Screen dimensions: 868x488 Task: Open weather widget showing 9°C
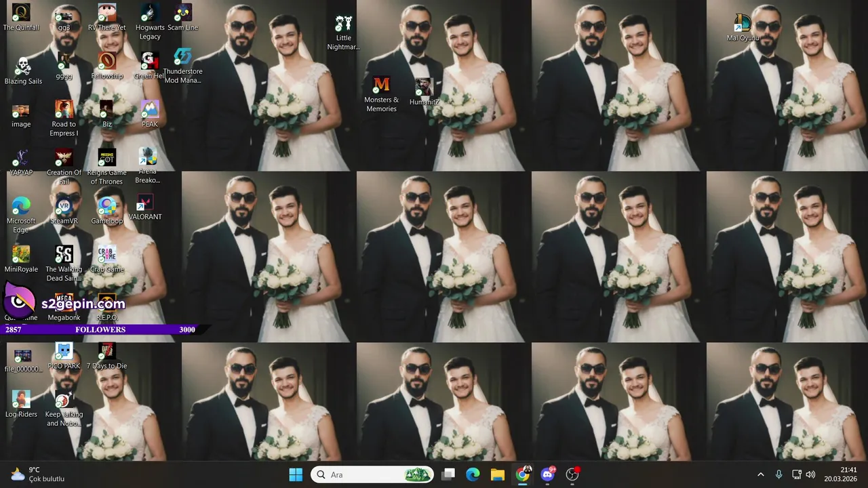[x=38, y=474]
